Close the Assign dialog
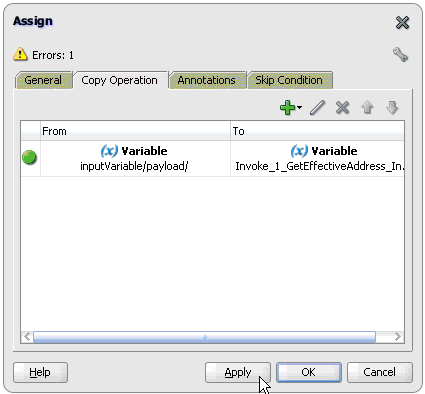 click(x=402, y=23)
